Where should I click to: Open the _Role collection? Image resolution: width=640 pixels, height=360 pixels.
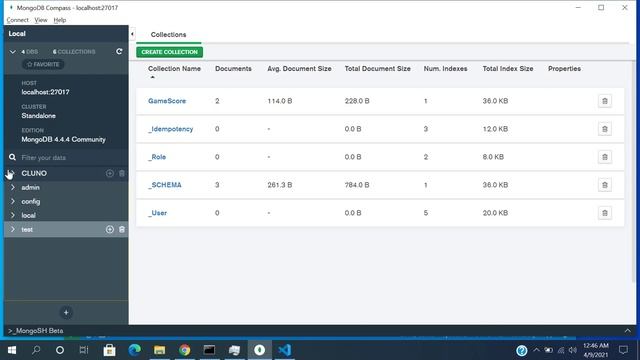157,157
